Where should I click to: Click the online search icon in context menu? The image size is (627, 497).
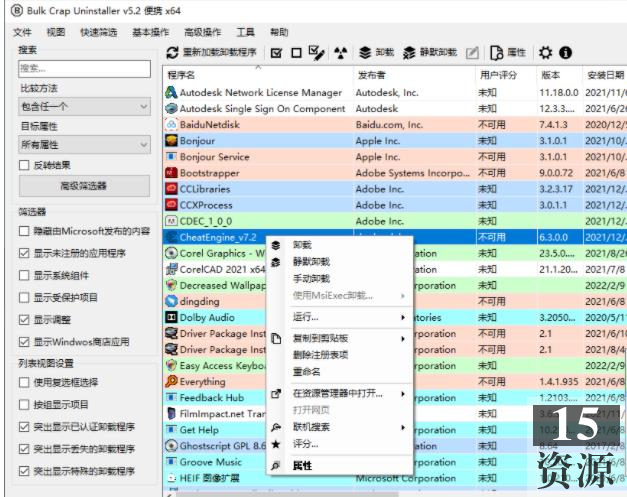coord(276,427)
